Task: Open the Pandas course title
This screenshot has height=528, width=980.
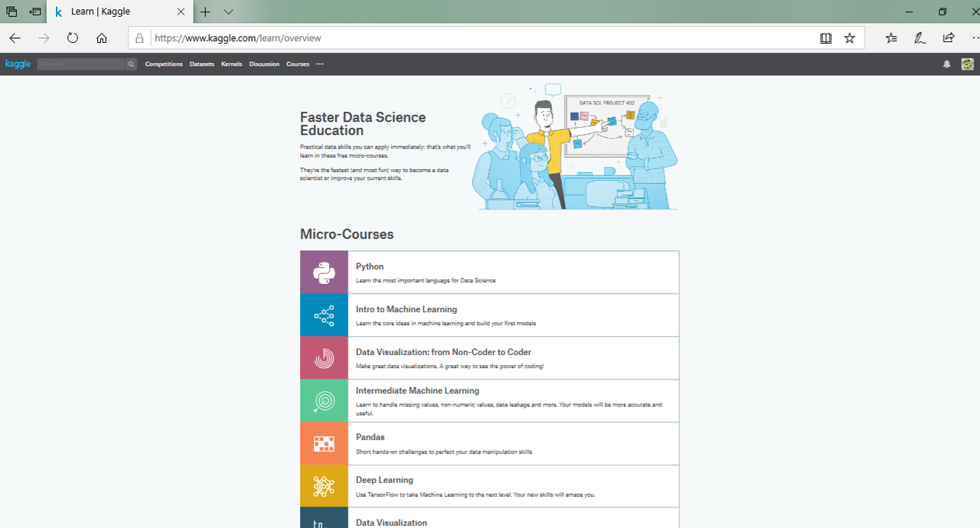Action: click(x=371, y=437)
